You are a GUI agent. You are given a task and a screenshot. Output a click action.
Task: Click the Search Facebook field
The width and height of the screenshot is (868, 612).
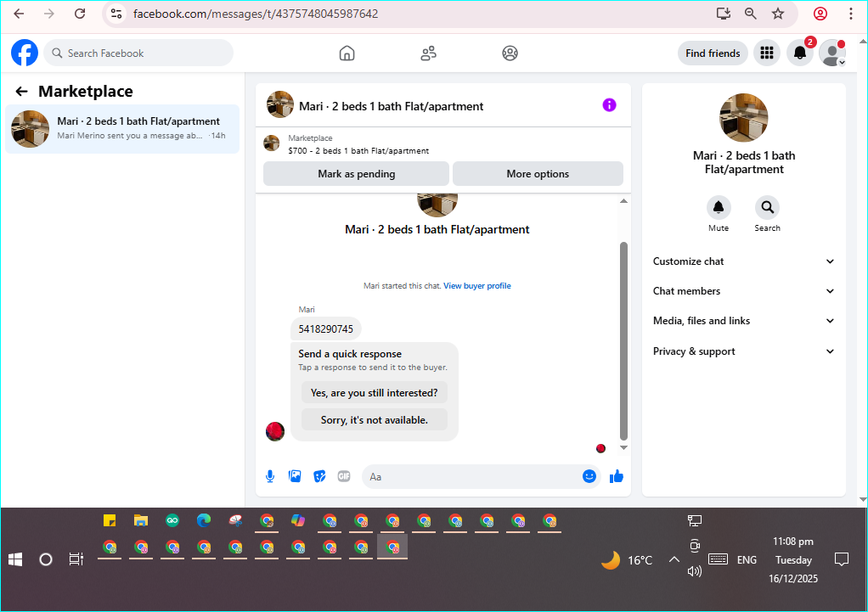coord(138,53)
